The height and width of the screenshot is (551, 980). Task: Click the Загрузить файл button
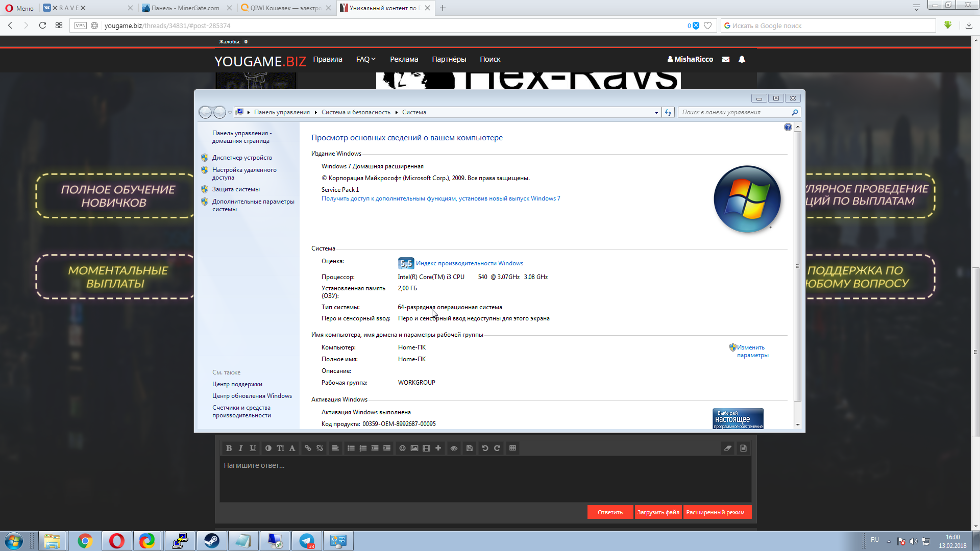pos(657,512)
